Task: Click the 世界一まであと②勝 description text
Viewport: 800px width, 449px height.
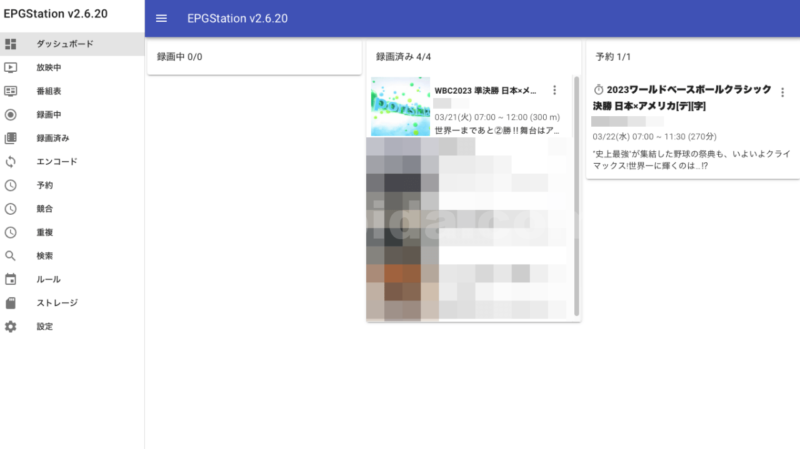Action: [x=497, y=131]
